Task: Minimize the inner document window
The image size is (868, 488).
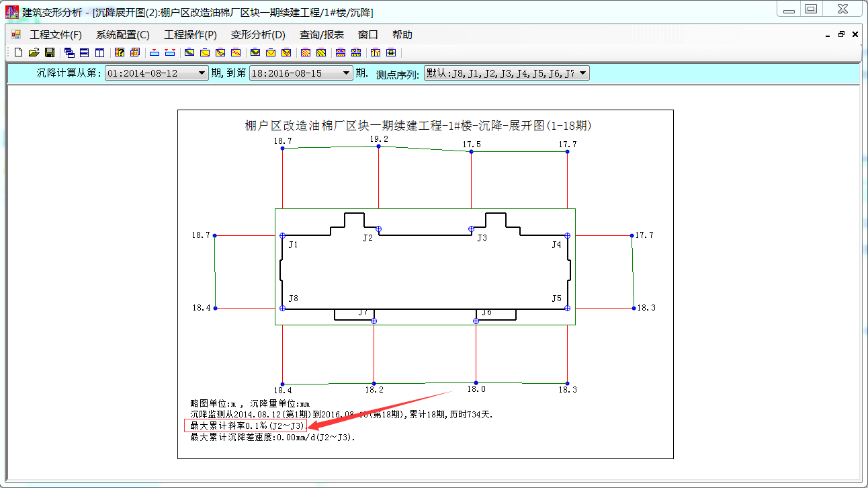Action: [826, 34]
